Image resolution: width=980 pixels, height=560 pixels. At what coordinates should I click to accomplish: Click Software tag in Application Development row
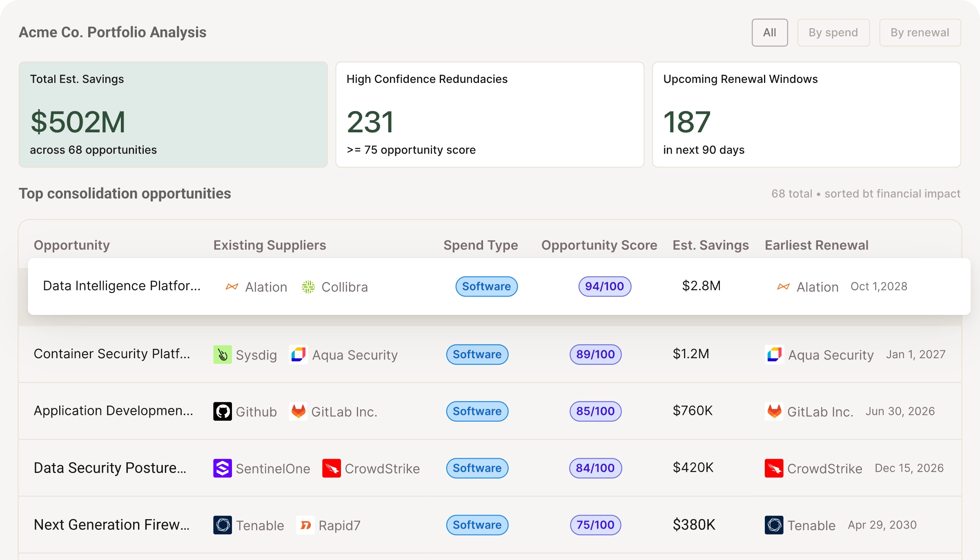[x=477, y=411]
